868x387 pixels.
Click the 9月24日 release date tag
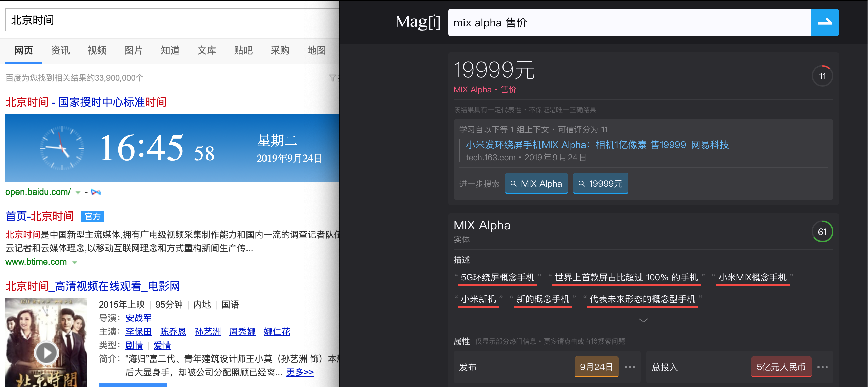[597, 367]
